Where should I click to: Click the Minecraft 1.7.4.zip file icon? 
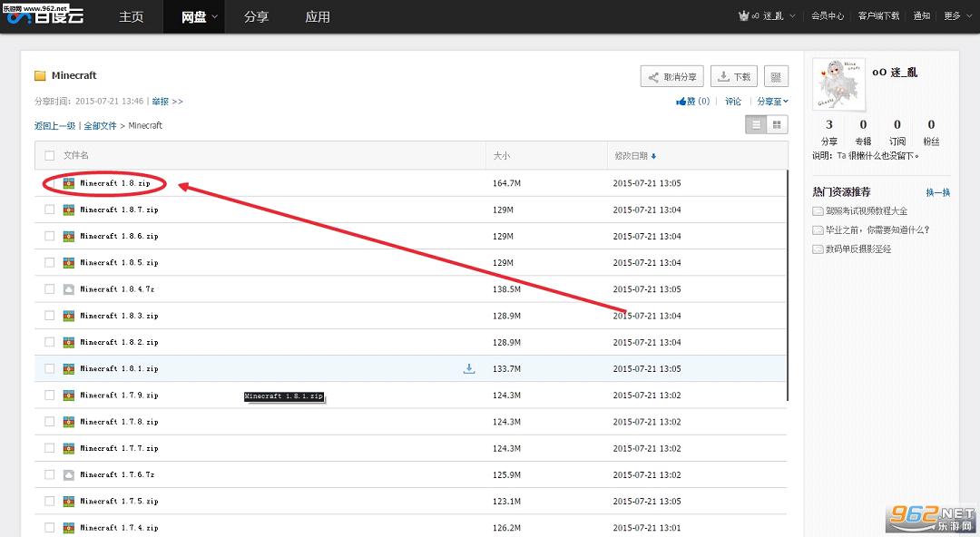coord(69,528)
